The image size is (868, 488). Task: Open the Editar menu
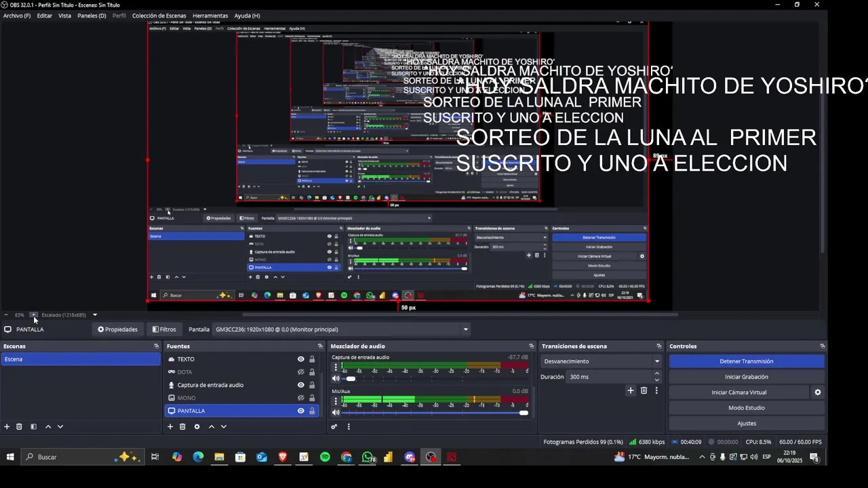tap(45, 16)
